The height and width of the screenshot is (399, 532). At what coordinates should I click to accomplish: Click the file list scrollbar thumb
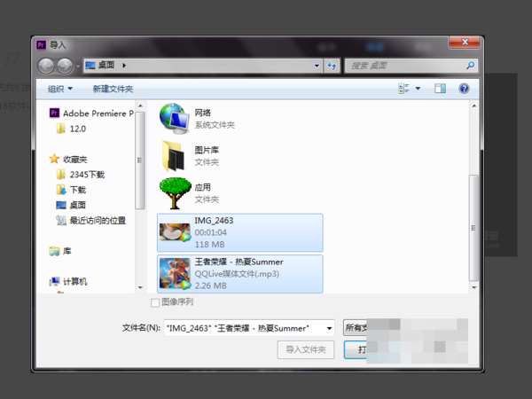473,228
